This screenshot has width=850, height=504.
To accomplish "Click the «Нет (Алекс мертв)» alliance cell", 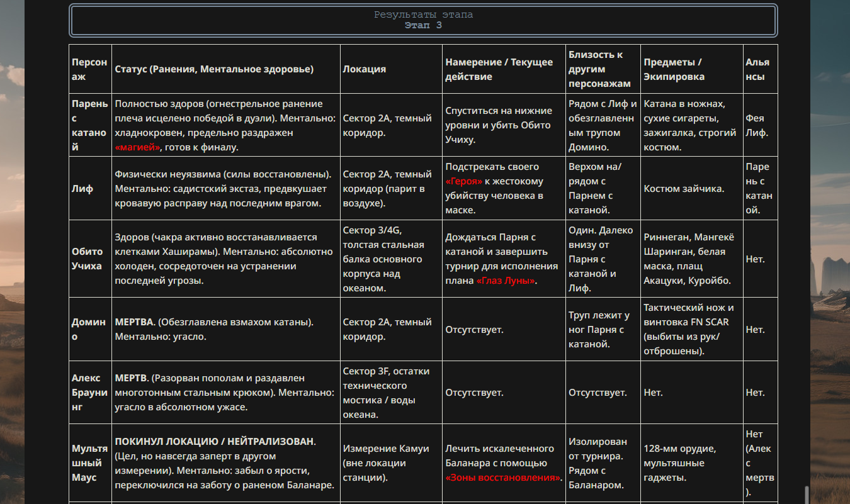I will [761, 463].
